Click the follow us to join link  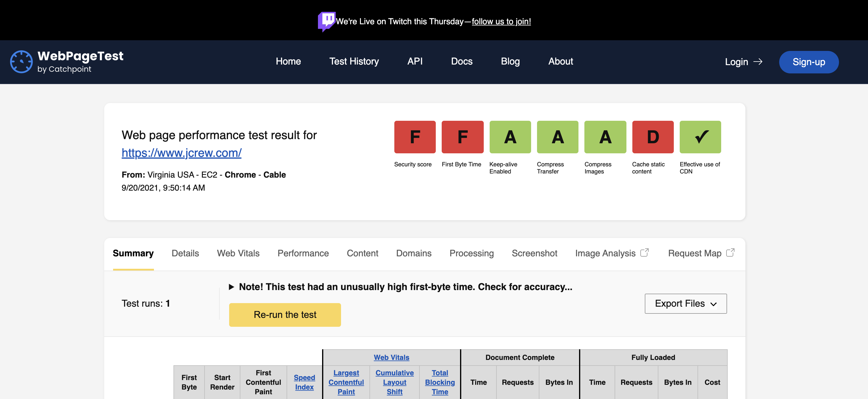tap(501, 21)
